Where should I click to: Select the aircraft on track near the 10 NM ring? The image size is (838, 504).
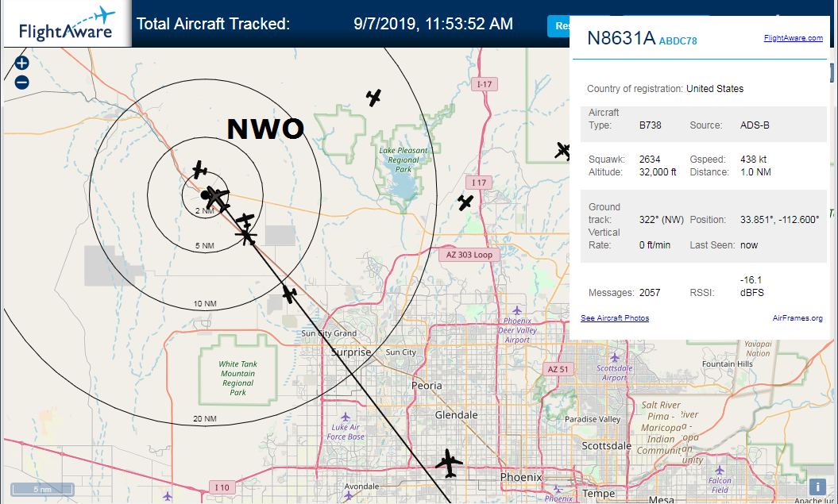point(289,294)
